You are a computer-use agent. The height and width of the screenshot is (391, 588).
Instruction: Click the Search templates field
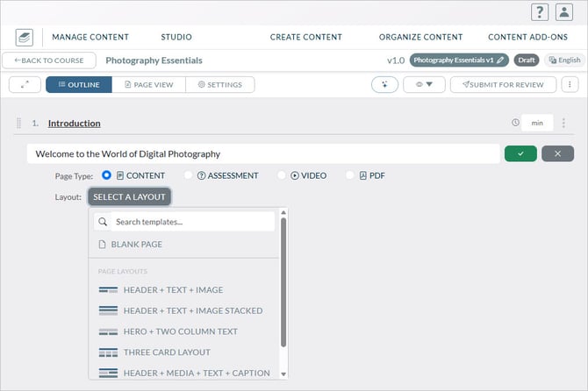(x=193, y=222)
